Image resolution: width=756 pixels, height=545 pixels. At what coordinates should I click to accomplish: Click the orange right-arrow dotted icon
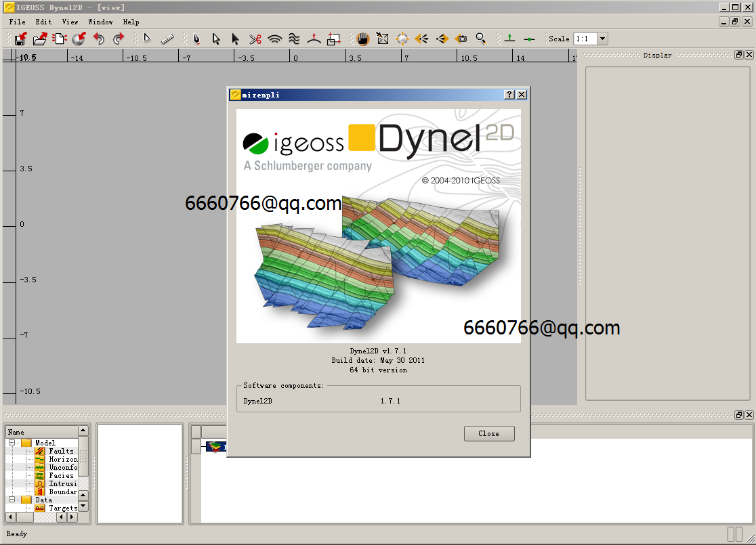point(442,39)
